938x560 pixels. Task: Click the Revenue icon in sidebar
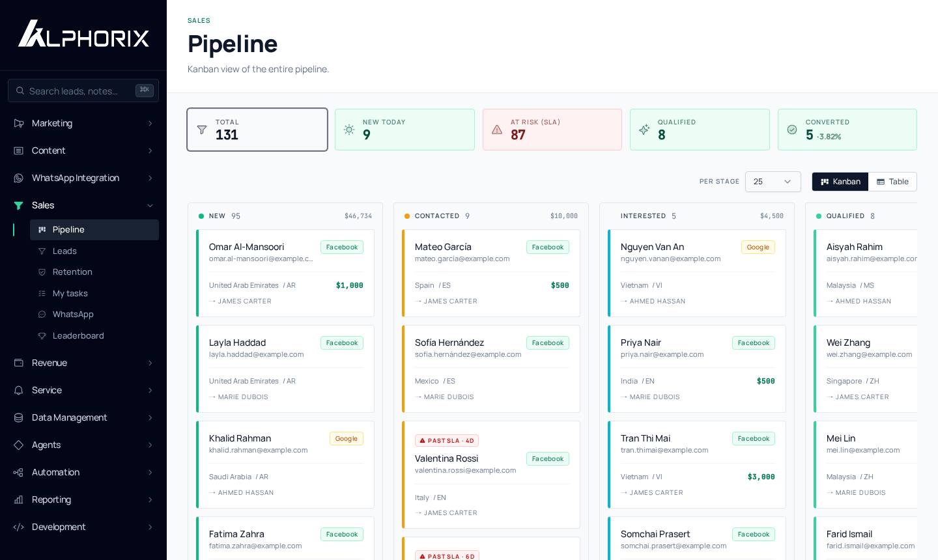coord(19,363)
